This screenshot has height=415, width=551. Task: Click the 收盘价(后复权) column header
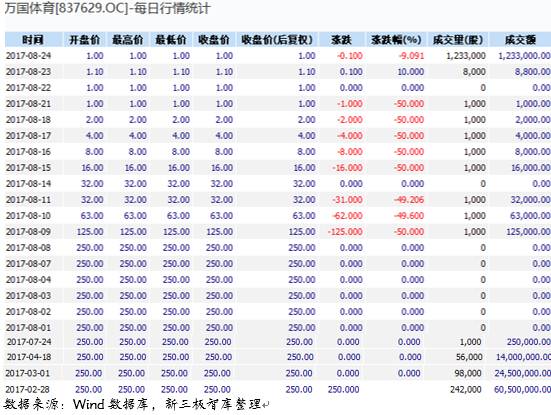(x=277, y=40)
